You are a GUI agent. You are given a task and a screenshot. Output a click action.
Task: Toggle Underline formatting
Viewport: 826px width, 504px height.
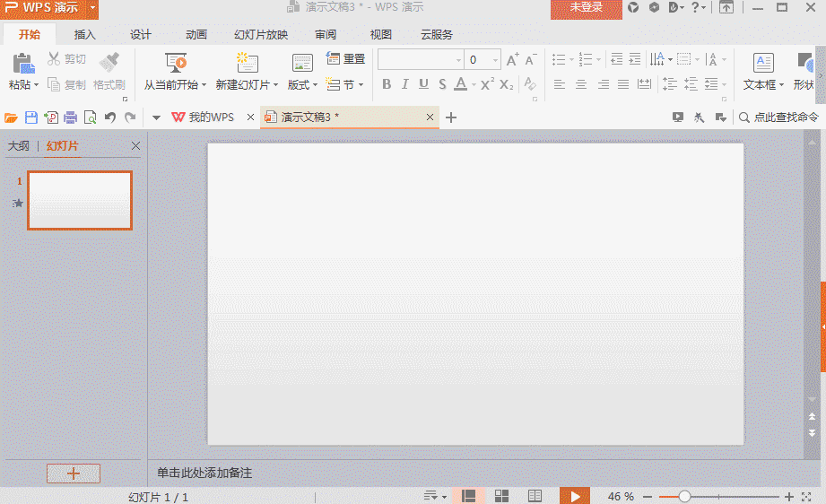pyautogui.click(x=423, y=84)
